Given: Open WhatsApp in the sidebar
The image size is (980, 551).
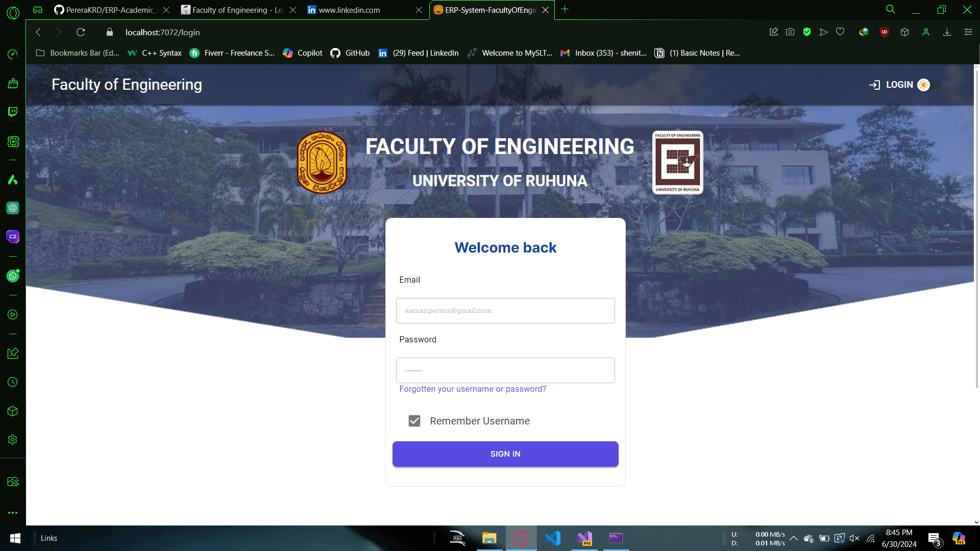Looking at the screenshot, I should (13, 275).
